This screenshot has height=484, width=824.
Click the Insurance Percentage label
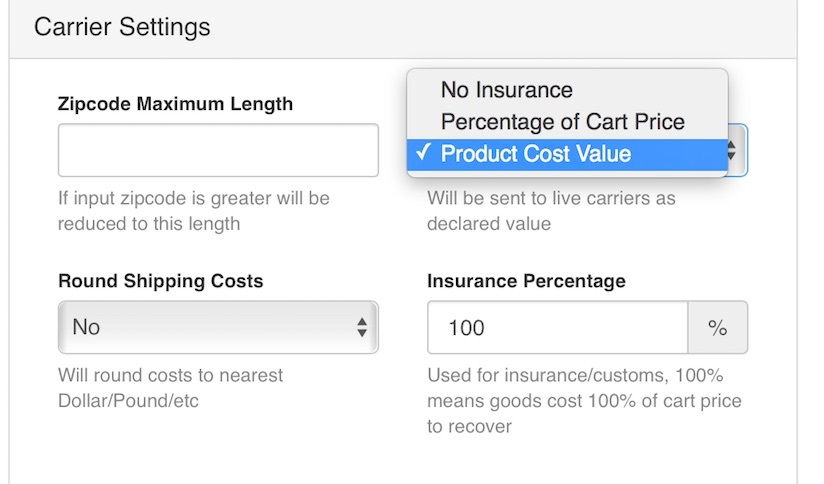[526, 281]
